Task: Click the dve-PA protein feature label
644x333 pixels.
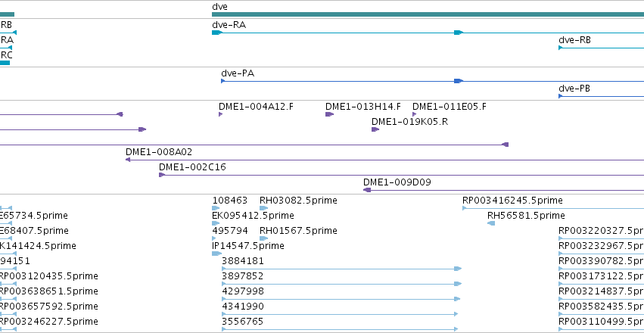Action: (x=238, y=73)
